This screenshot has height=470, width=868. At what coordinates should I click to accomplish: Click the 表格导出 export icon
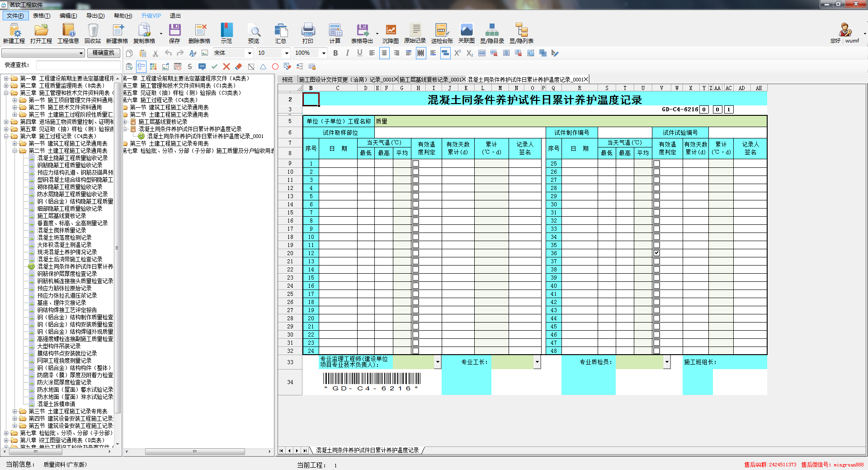[362, 33]
